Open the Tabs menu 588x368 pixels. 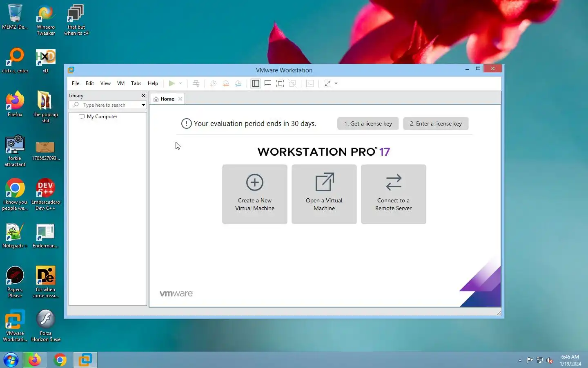(136, 83)
